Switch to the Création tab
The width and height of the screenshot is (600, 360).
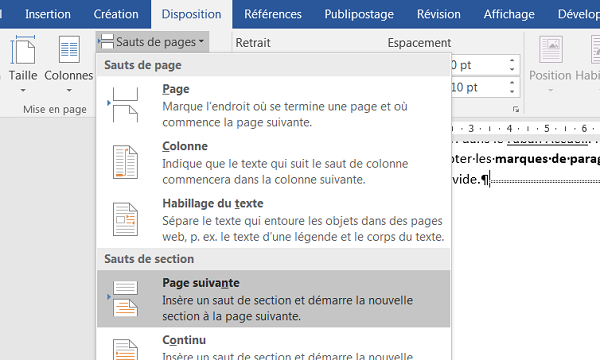116,14
